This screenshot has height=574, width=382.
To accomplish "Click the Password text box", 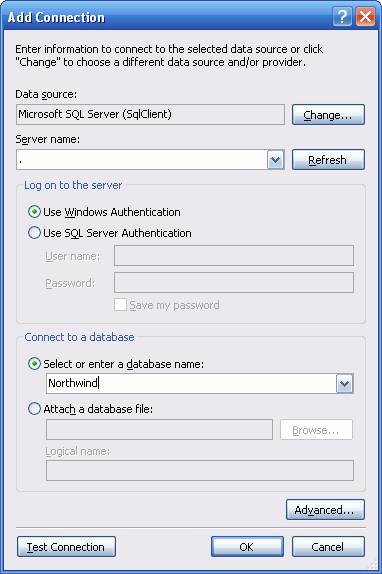I will (x=234, y=283).
